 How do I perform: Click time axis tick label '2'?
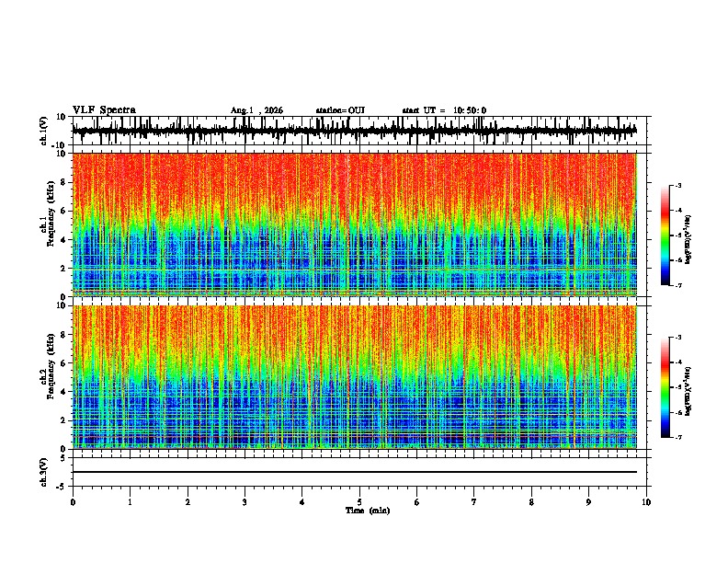coord(188,502)
